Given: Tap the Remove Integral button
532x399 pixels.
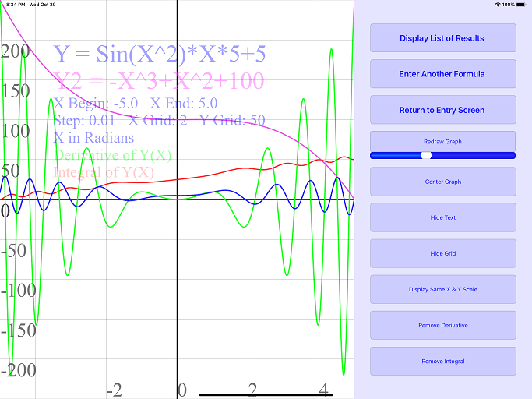Looking at the screenshot, I should 442,361.
